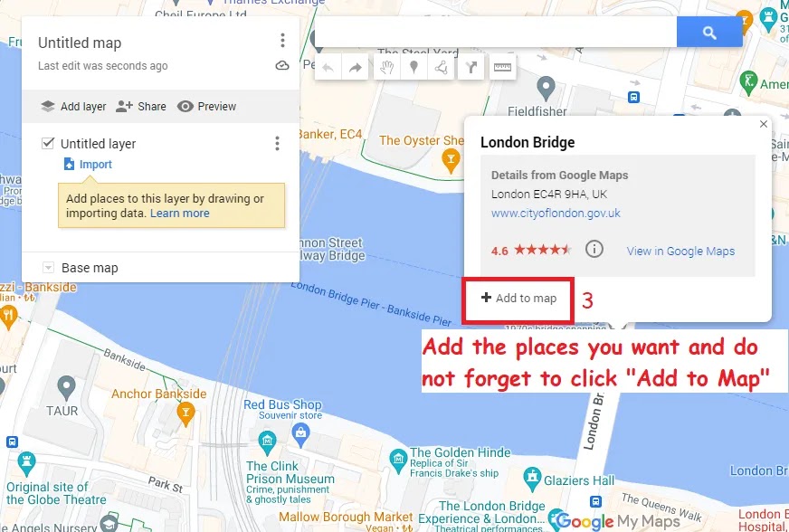Select the Add marker pin tool
Image resolution: width=789 pixels, height=532 pixels.
click(x=414, y=67)
